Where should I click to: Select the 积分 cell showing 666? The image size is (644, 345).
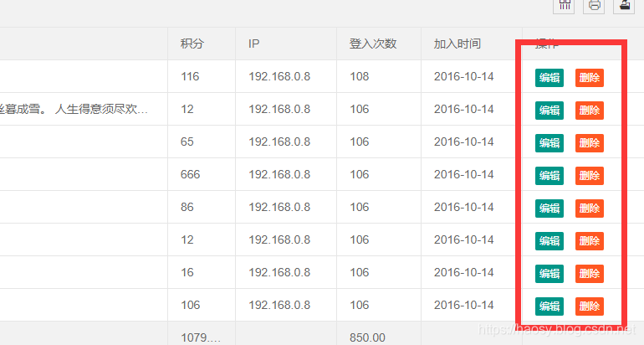coord(202,174)
